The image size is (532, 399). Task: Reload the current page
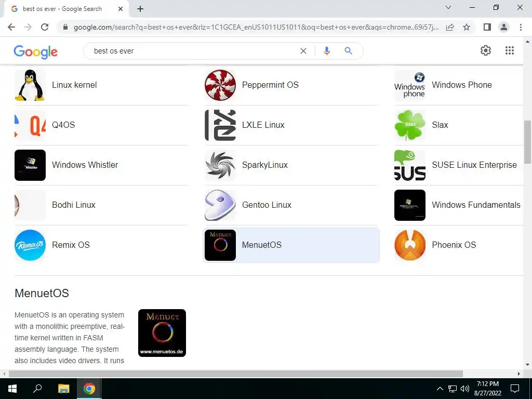tap(45, 27)
